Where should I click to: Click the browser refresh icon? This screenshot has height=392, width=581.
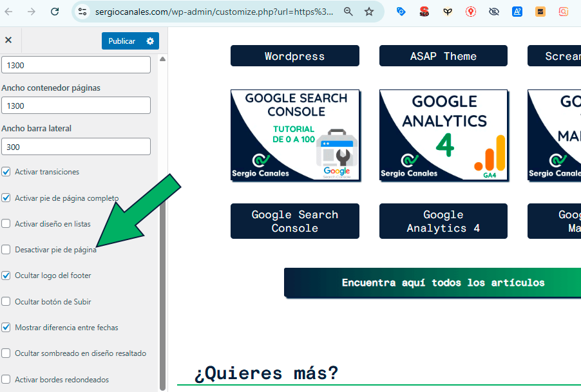(54, 12)
